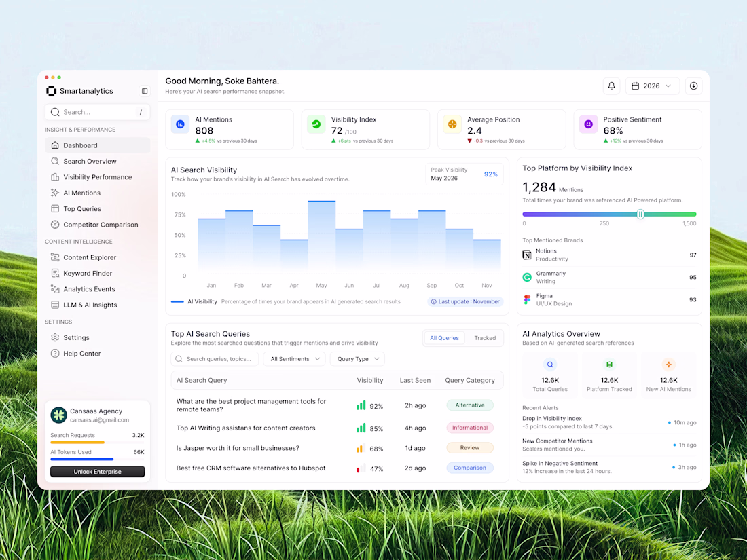Click the New AI Mentions sparkle icon
This screenshot has height=560, width=747.
(668, 365)
